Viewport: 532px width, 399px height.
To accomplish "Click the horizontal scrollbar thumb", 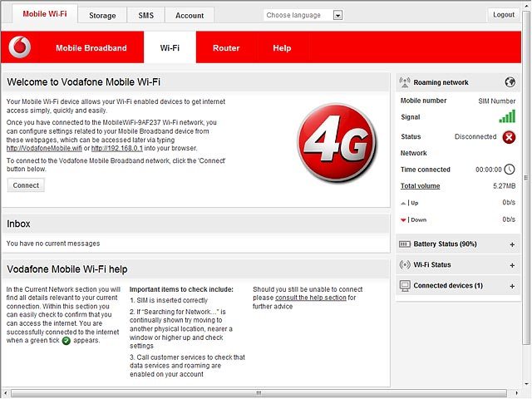I will point(259,393).
